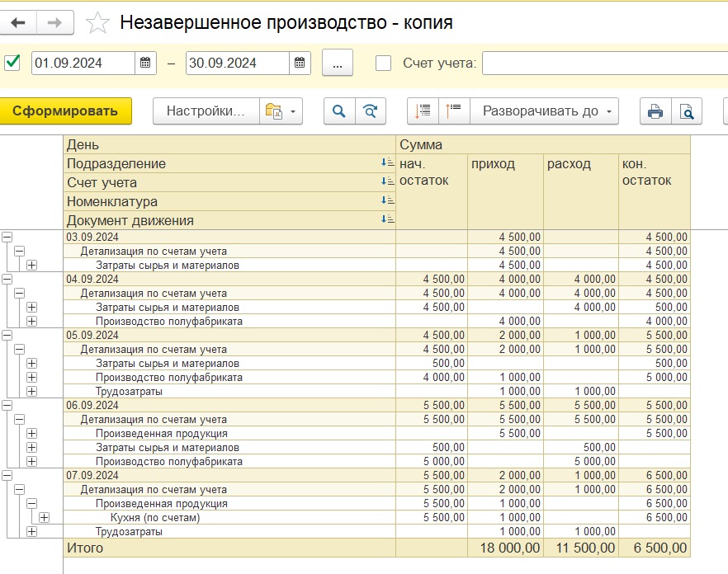Collapse Детализация по счетам учета under 06.09.2024
The height and width of the screenshot is (574, 728).
19,420
